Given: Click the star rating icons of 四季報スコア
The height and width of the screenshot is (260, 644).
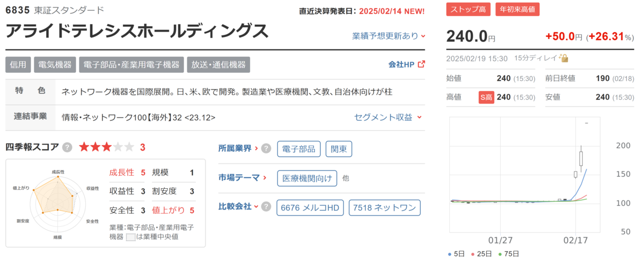Looking at the screenshot, I should pyautogui.click(x=107, y=147).
